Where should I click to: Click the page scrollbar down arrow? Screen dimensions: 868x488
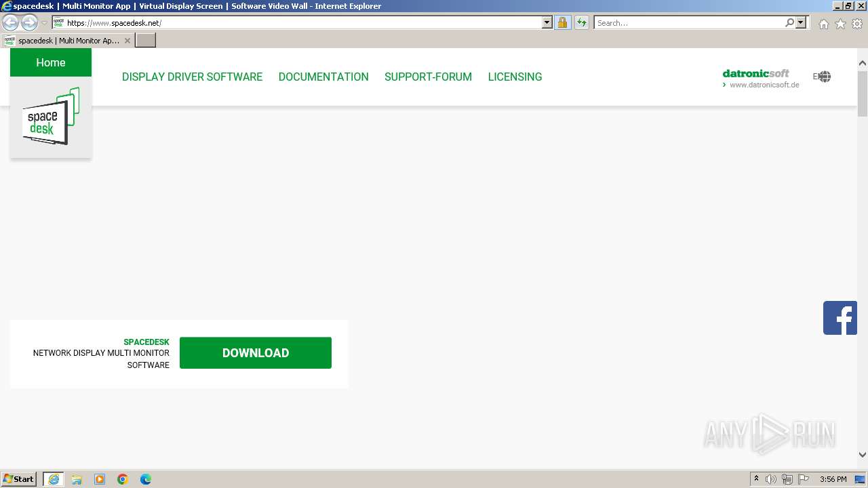863,455
